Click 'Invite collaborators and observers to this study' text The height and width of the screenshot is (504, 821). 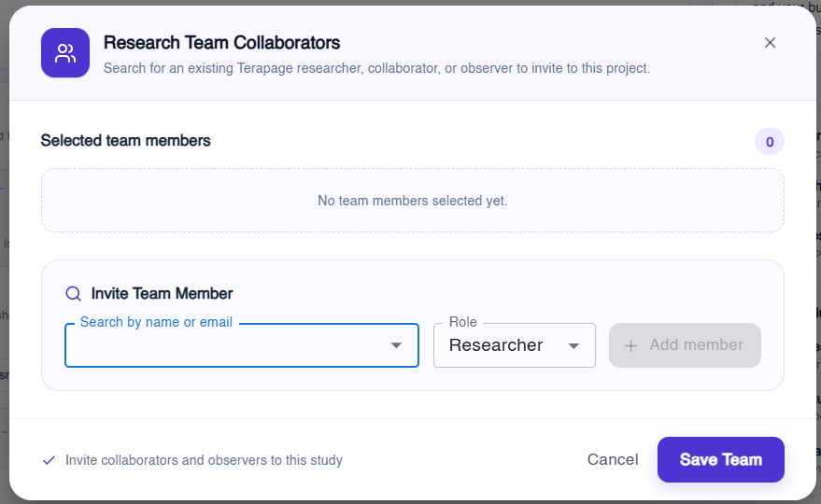pos(204,460)
